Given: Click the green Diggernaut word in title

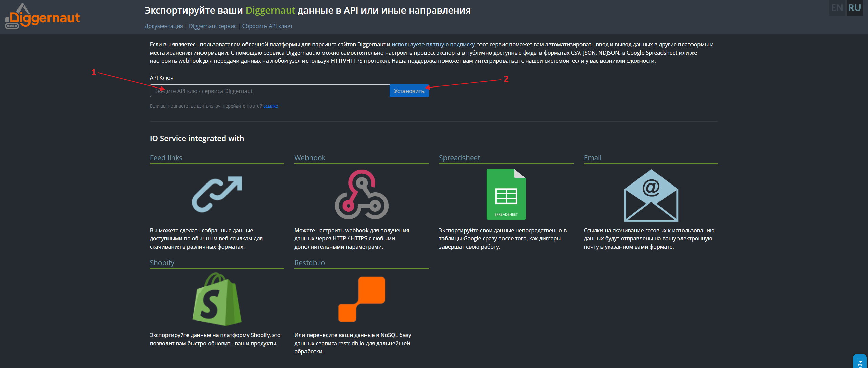Looking at the screenshot, I should point(270,10).
